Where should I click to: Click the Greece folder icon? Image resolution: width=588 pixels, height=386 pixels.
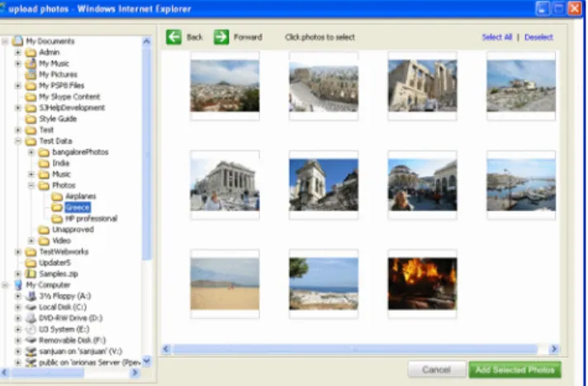point(57,207)
